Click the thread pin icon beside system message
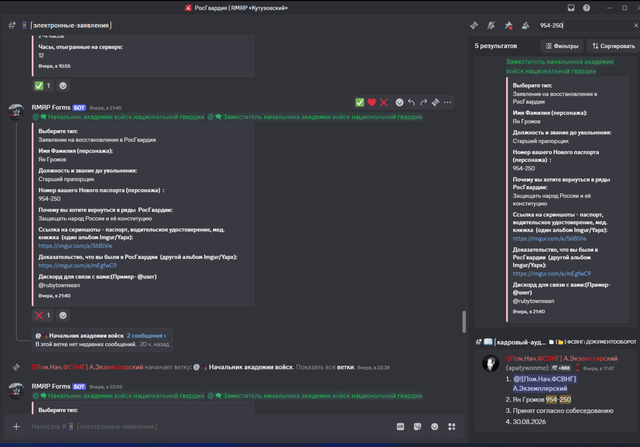This screenshot has width=640, height=447. tap(16, 367)
